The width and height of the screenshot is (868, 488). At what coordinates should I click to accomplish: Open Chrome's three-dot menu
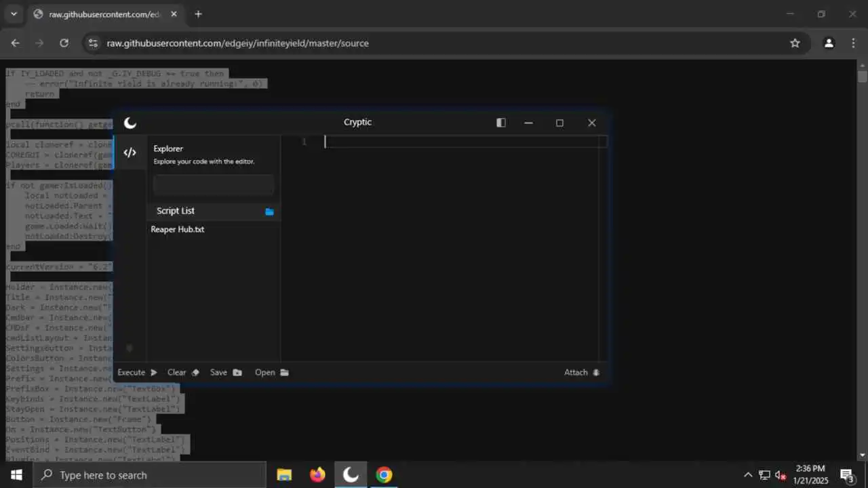pyautogui.click(x=853, y=43)
